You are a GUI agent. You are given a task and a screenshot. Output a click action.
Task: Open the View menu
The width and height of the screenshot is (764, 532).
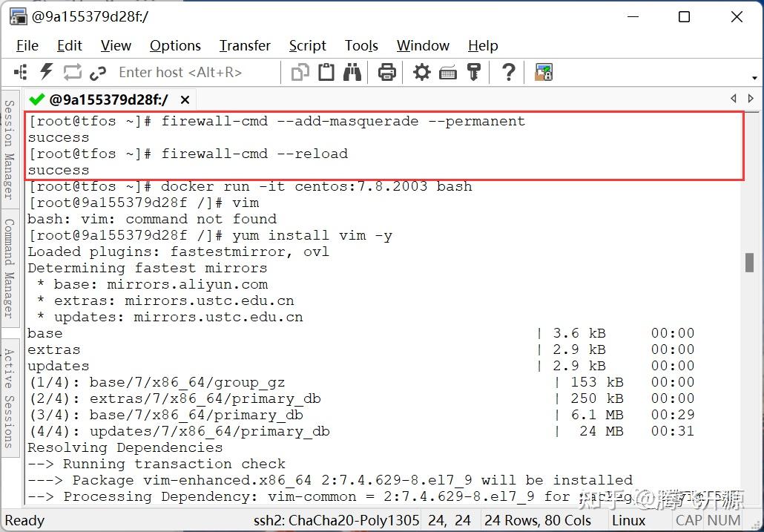pyautogui.click(x=116, y=46)
